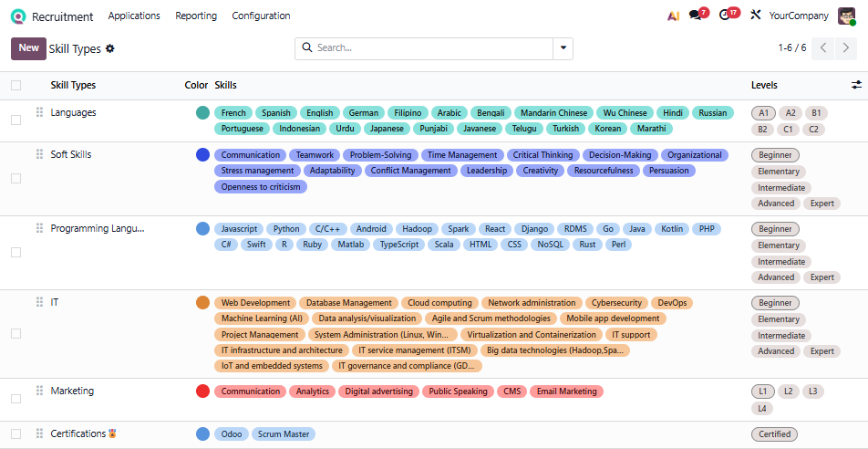Grab the drag handle of Languages row
The image size is (868, 449).
point(39,112)
